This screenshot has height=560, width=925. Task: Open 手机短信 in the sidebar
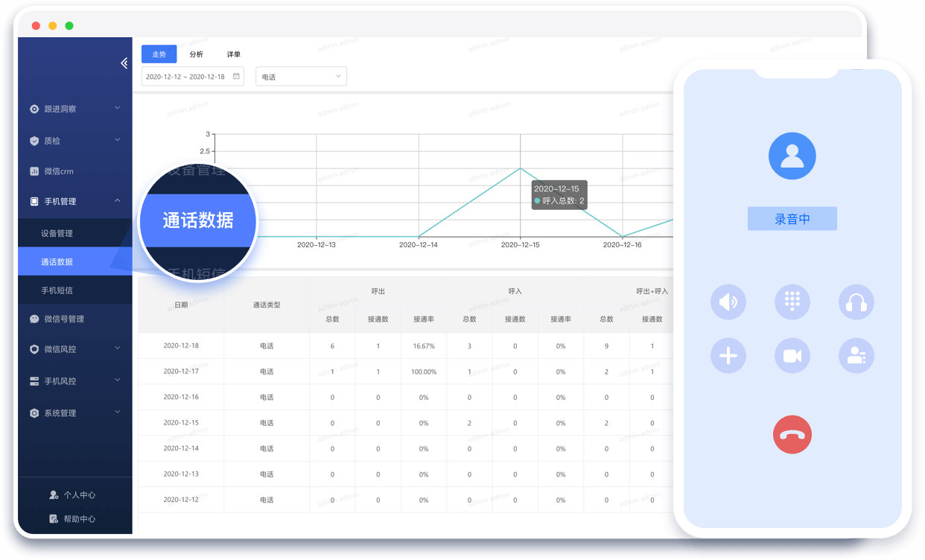click(x=57, y=290)
